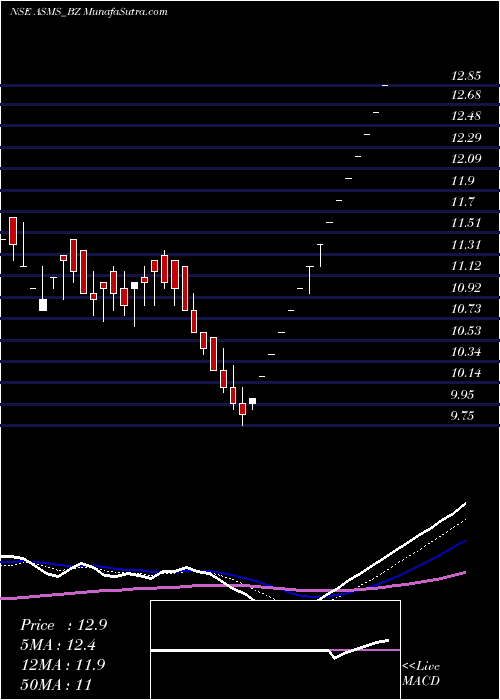Viewport: 500px width, 700px height.
Task: Click the 10.53 price axis label
Action: (466, 330)
